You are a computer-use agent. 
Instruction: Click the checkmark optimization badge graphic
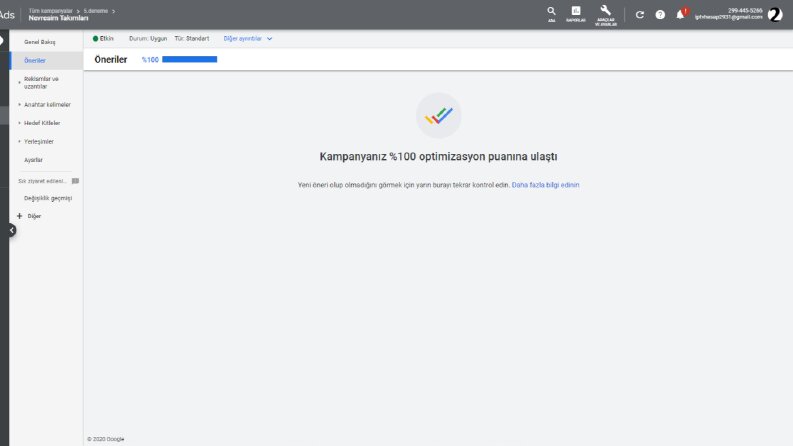[438, 115]
